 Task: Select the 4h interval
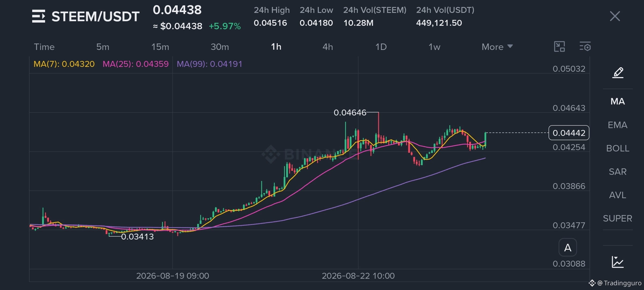pos(328,47)
